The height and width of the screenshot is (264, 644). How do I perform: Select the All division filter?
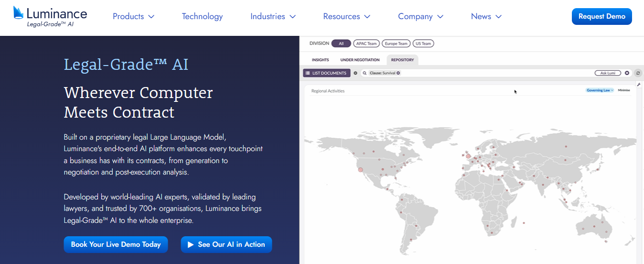click(x=341, y=44)
